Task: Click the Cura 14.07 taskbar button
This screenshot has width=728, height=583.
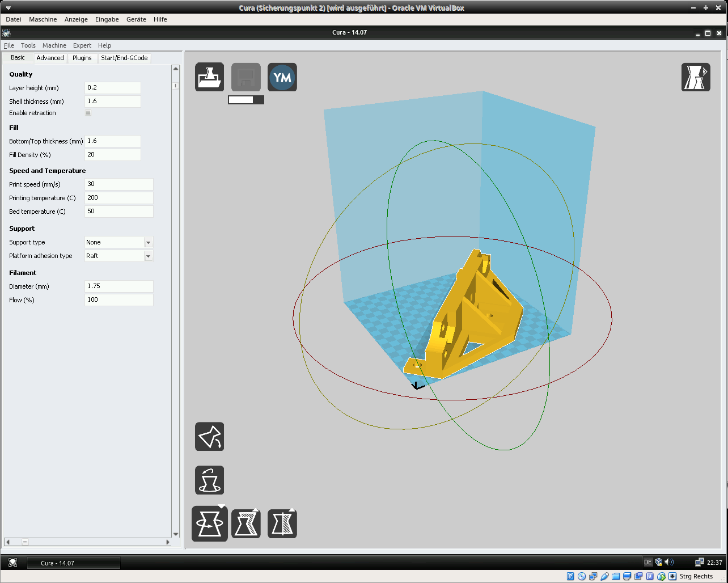Action: click(74, 563)
